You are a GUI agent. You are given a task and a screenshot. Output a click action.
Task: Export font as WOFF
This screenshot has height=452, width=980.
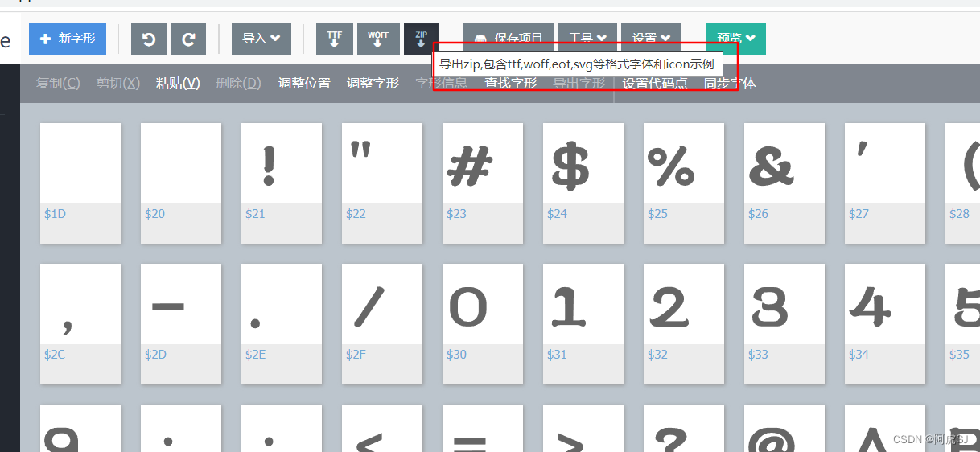coord(378,39)
